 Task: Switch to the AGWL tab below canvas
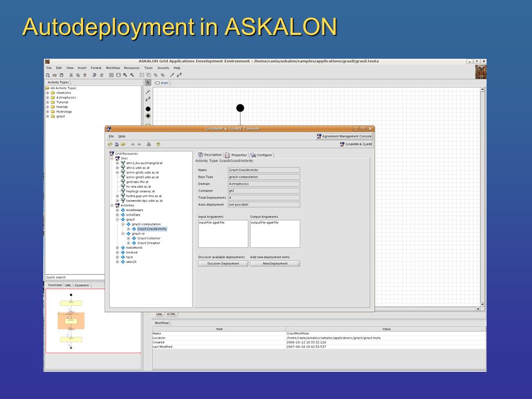pyautogui.click(x=171, y=314)
